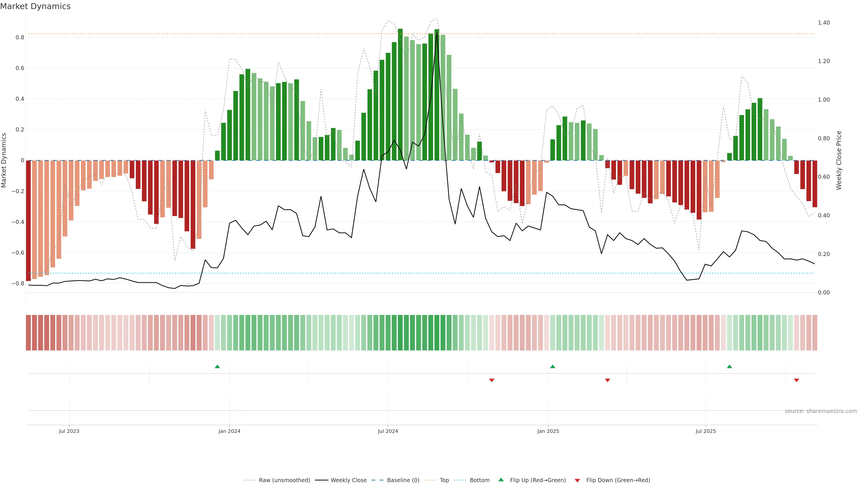
Task: Toggle the Top legend entry
Action: [x=444, y=480]
